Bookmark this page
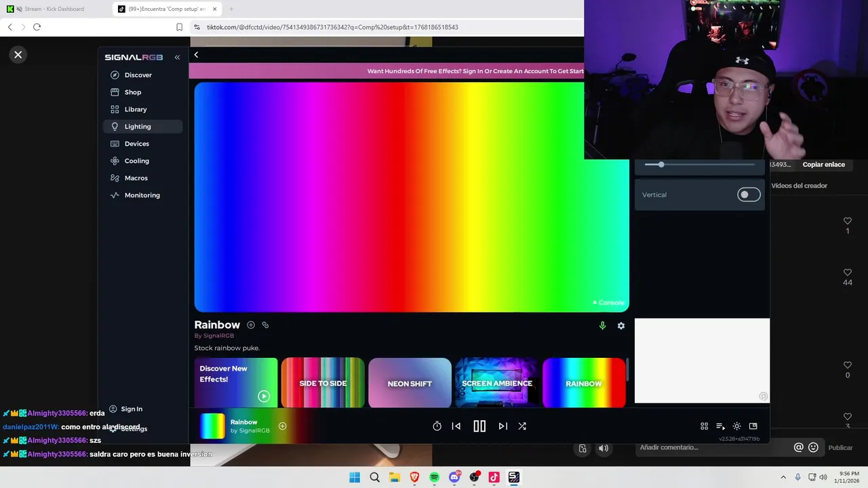The width and height of the screenshot is (868, 488). (179, 27)
